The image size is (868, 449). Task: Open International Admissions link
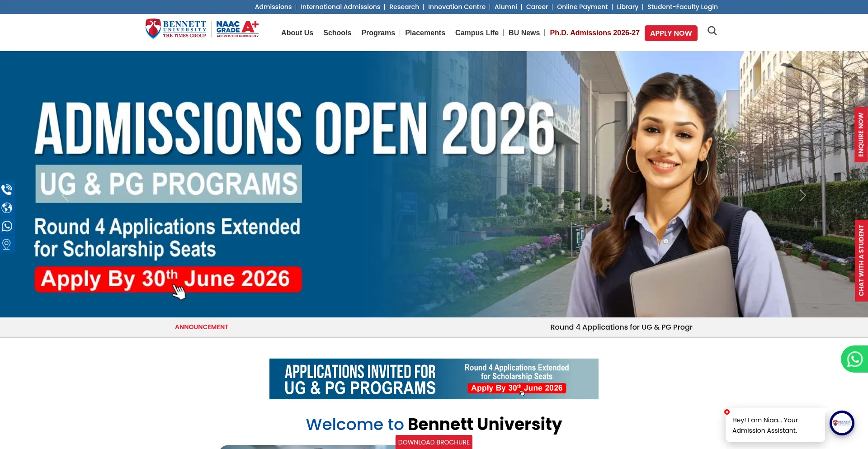[x=340, y=7]
